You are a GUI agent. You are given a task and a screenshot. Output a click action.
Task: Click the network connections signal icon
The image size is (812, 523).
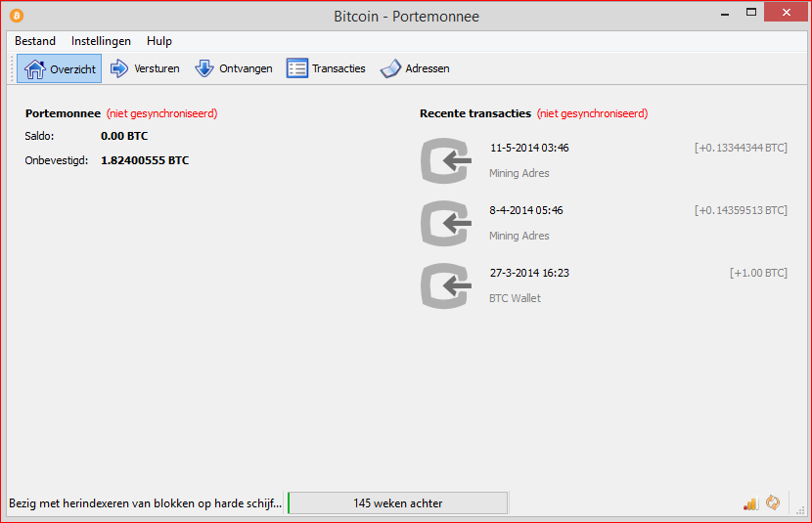(750, 503)
